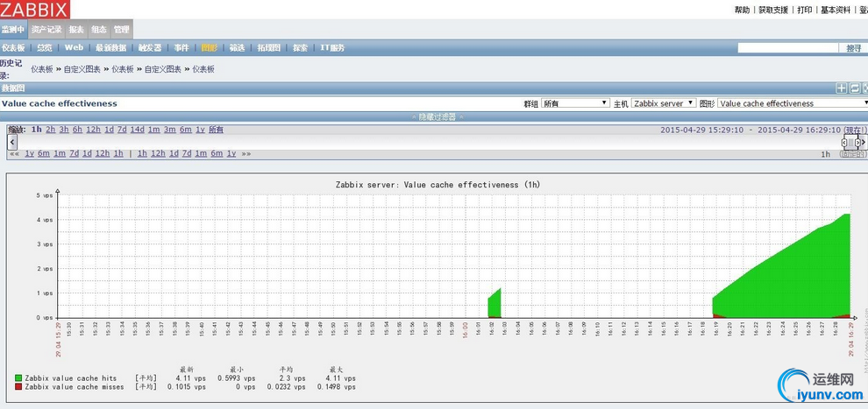This screenshot has width=868, height=409.
Task: Open the 资产记录 main tab
Action: [x=46, y=29]
